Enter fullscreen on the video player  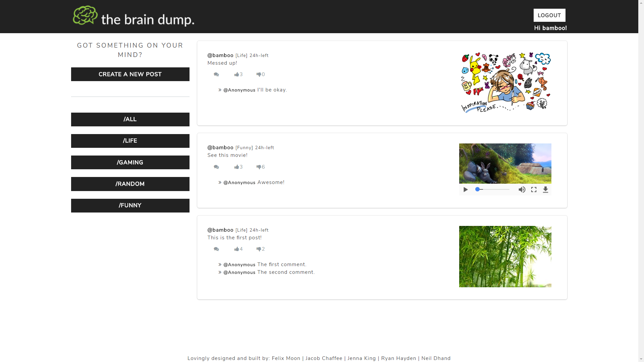coord(534,190)
